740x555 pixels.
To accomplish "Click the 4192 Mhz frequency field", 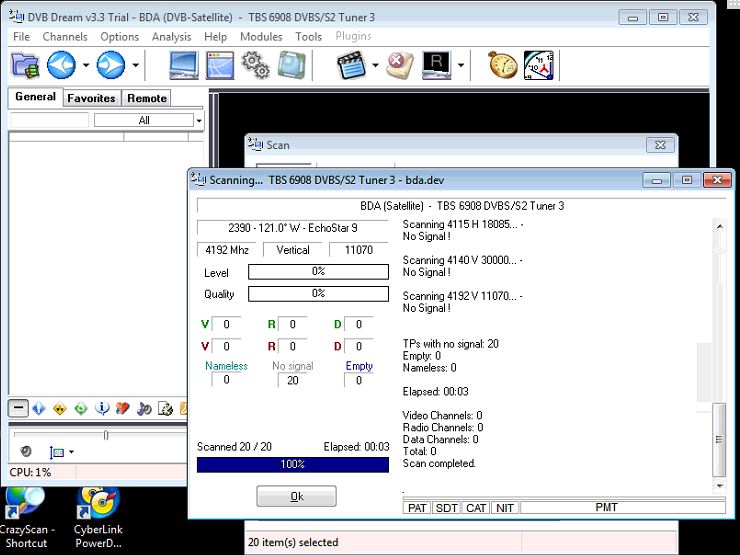I will pyautogui.click(x=227, y=250).
